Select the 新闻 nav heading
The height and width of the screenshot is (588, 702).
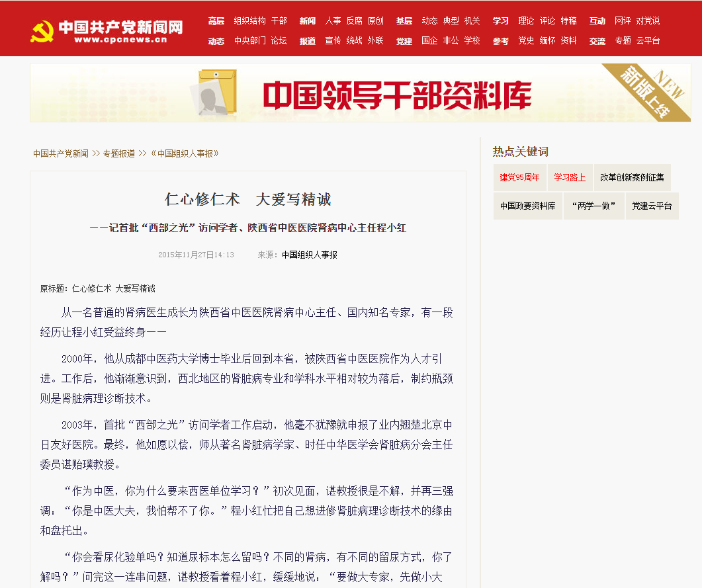click(308, 21)
